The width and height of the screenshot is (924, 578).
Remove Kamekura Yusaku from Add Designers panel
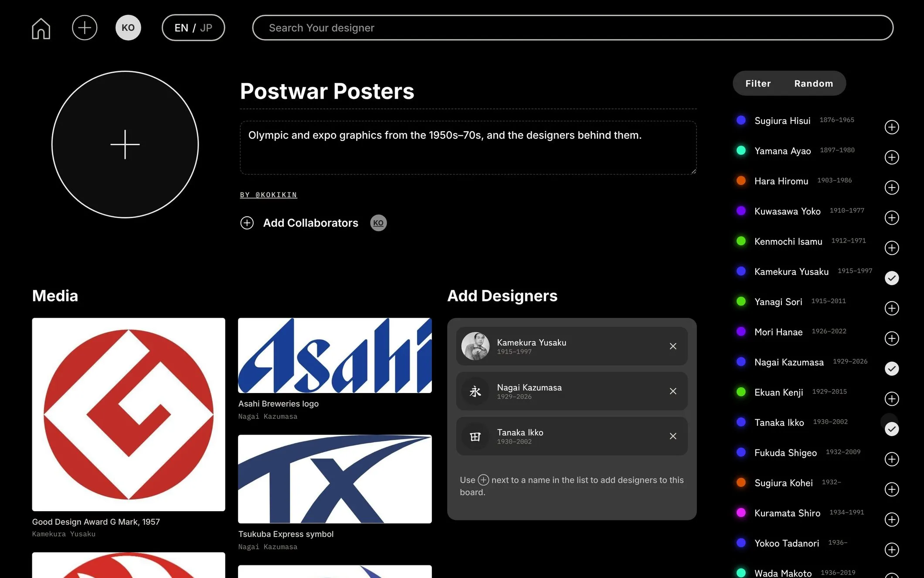click(x=673, y=346)
